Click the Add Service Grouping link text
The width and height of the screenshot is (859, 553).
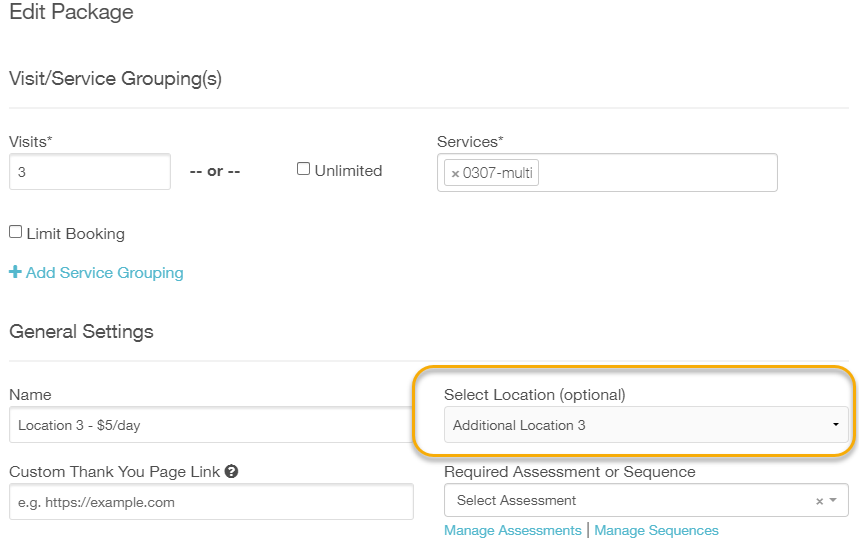[x=105, y=272]
